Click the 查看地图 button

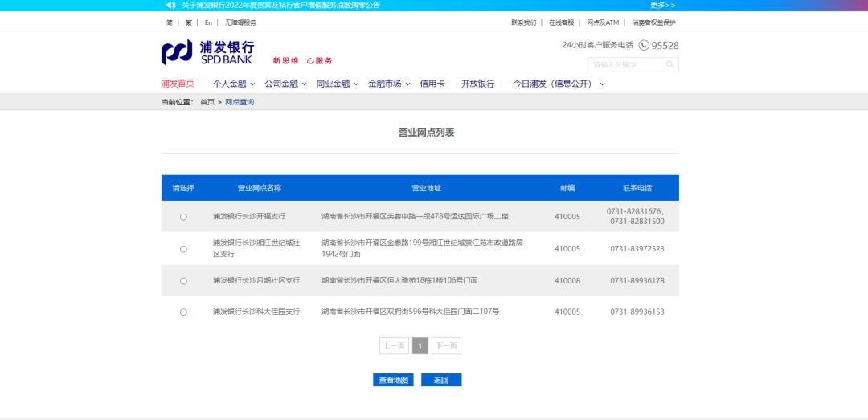tap(393, 380)
